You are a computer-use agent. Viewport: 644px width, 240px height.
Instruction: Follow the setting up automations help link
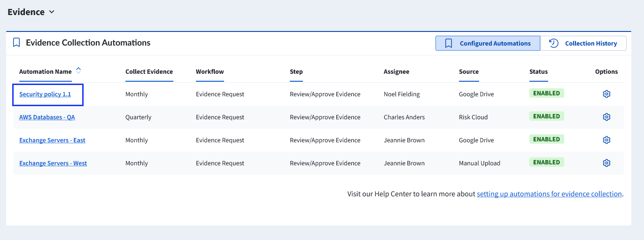click(x=549, y=194)
